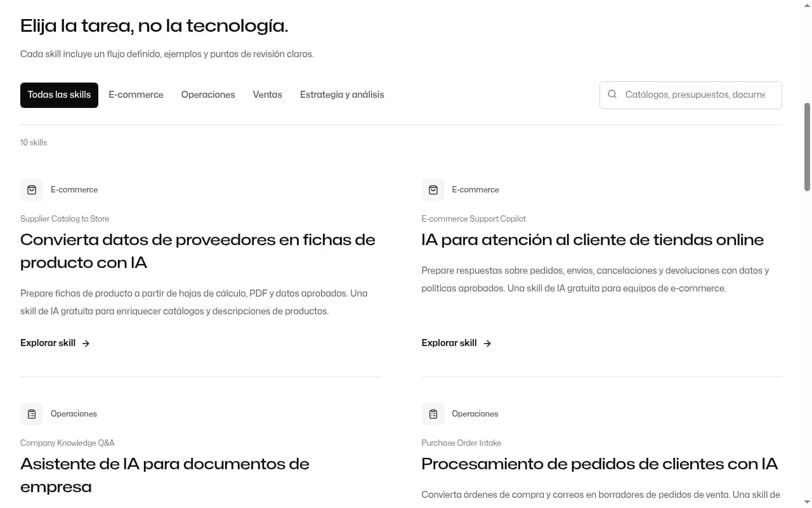Click the E-commerce category label on Support Copilot card
812x508 pixels.
475,190
